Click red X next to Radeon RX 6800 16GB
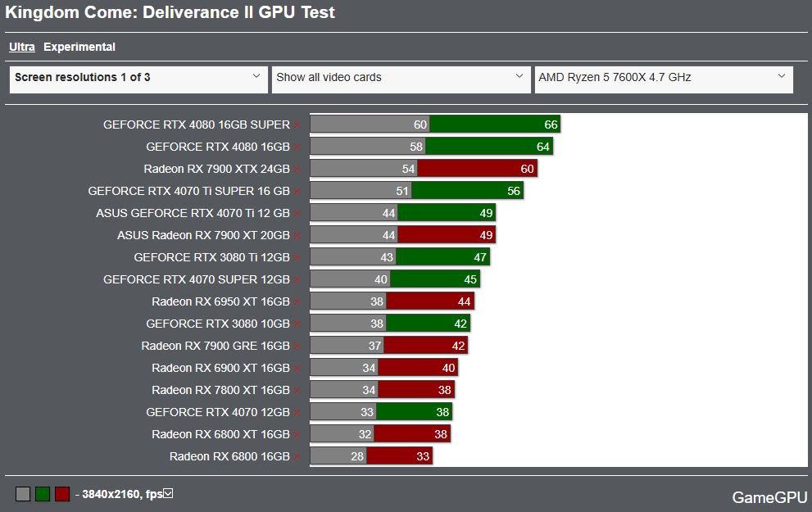The height and width of the screenshot is (512, 812). [297, 457]
